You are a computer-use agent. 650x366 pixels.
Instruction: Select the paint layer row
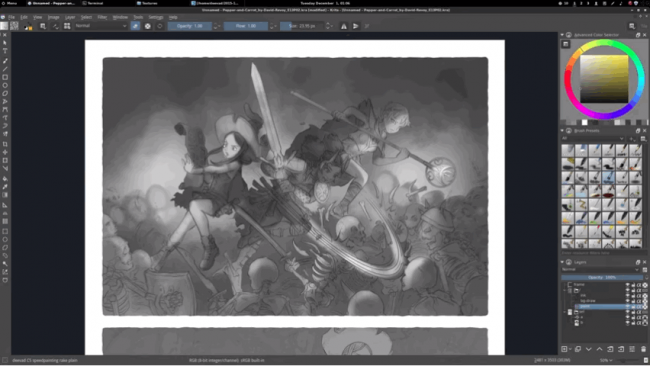pos(600,306)
